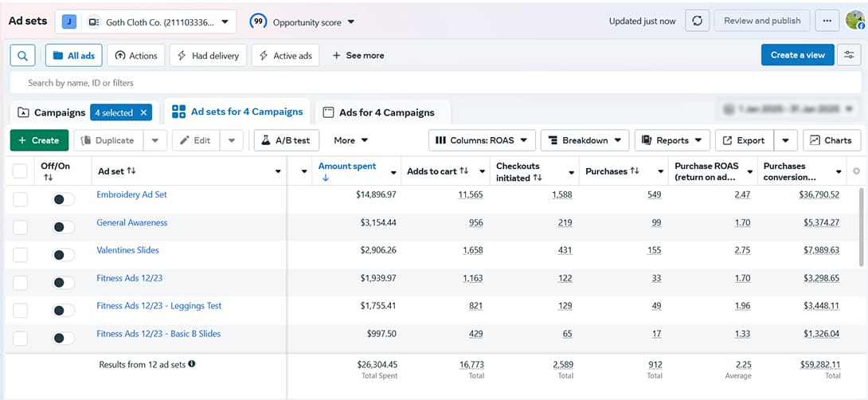Open the search magnifier icon
Viewport: 868px width, 400px height.
pyautogui.click(x=22, y=56)
